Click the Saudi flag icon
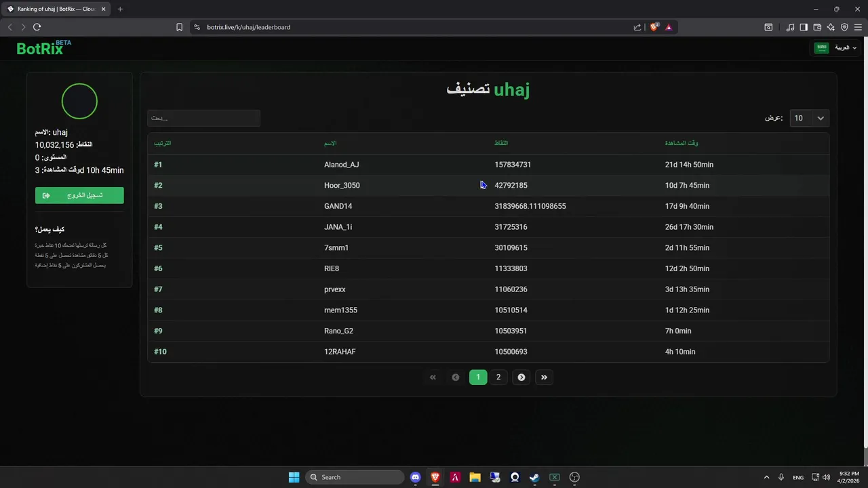Viewport: 868px width, 488px height. pos(821,47)
